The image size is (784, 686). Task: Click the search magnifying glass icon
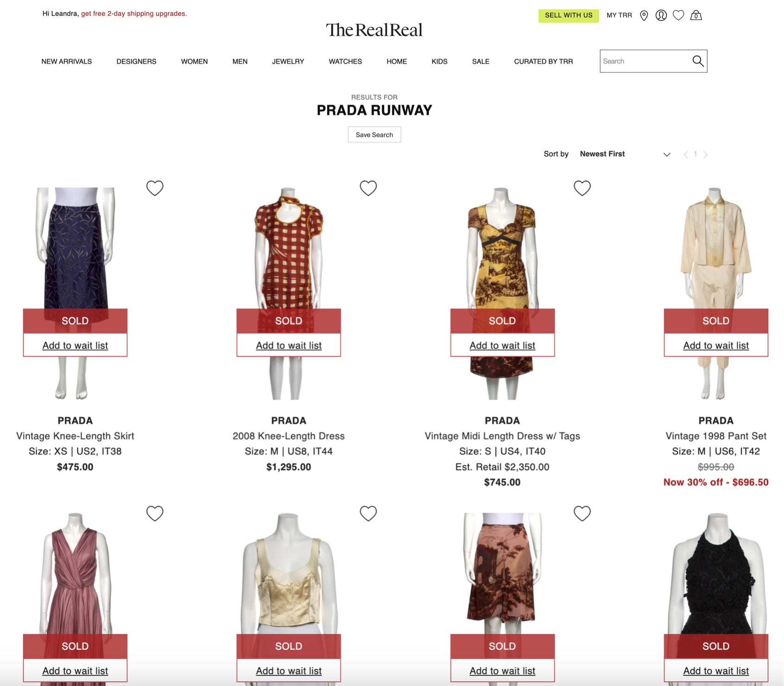(x=698, y=61)
